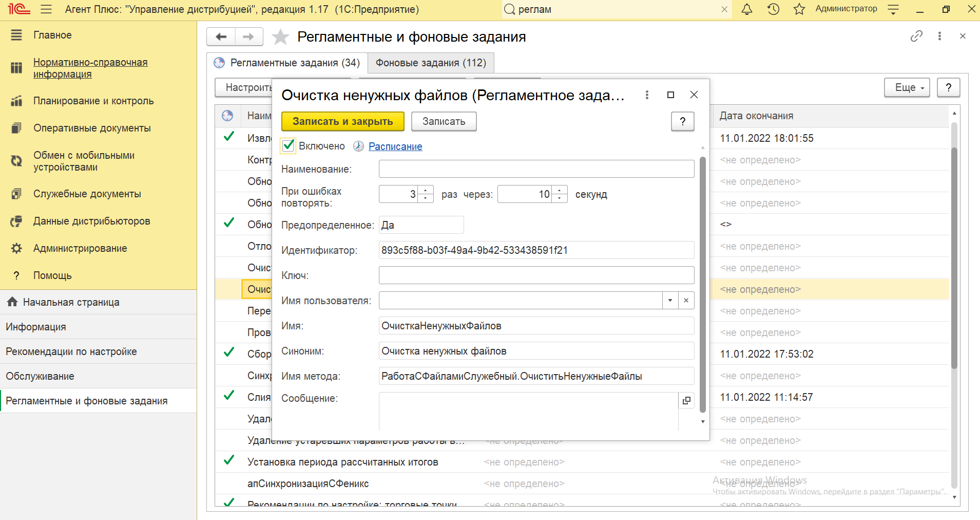Screen dimensions: 980x520
Task: Open favorites star in title bar
Action: click(x=799, y=9)
